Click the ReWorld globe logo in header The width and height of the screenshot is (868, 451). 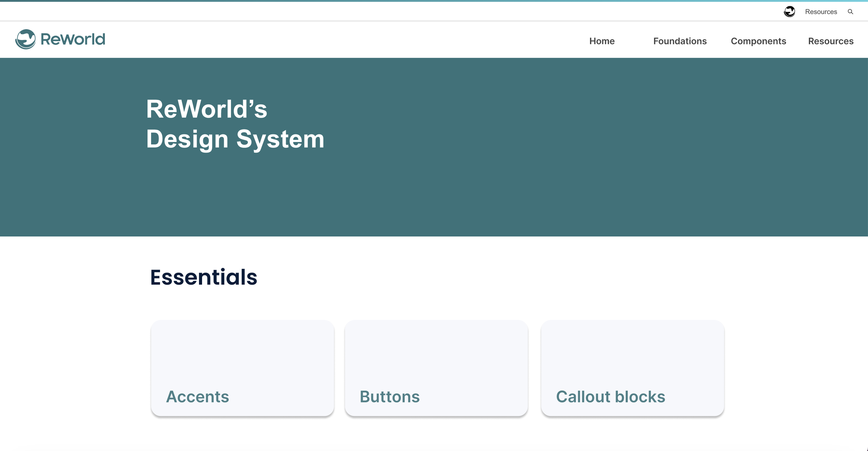[25, 39]
